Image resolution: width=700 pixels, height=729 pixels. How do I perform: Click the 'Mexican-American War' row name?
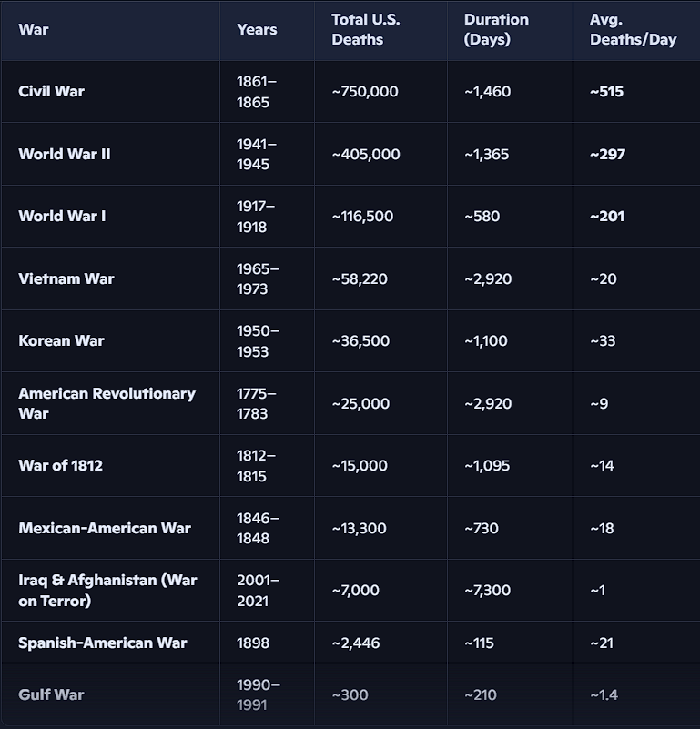[x=105, y=528]
